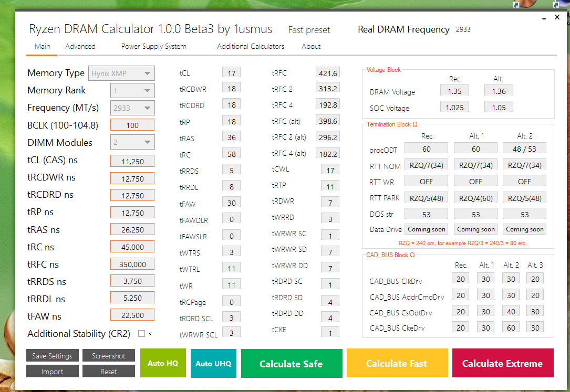The image size is (570, 392).
Task: Click the Calculate Fast button
Action: 397,363
